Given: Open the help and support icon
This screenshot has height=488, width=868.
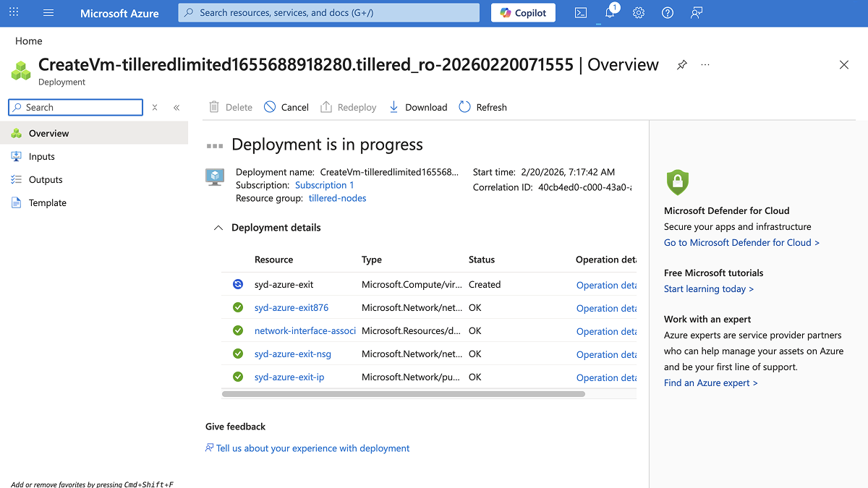Looking at the screenshot, I should (x=667, y=12).
